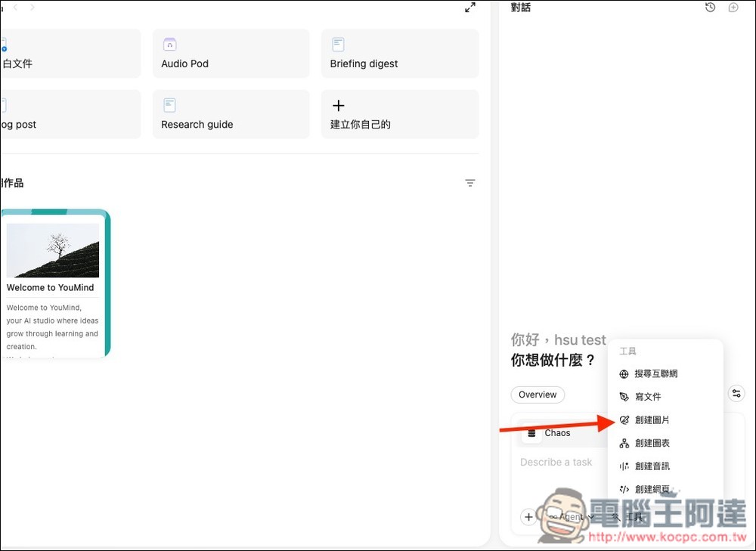
Task: Choose the 創建音訊 create audio tool icon
Action: click(x=624, y=466)
